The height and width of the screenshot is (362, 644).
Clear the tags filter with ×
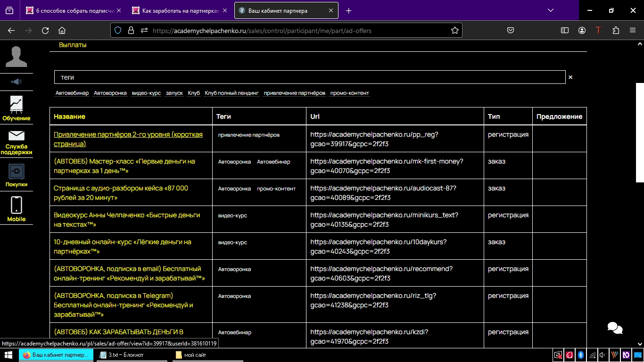(x=570, y=77)
